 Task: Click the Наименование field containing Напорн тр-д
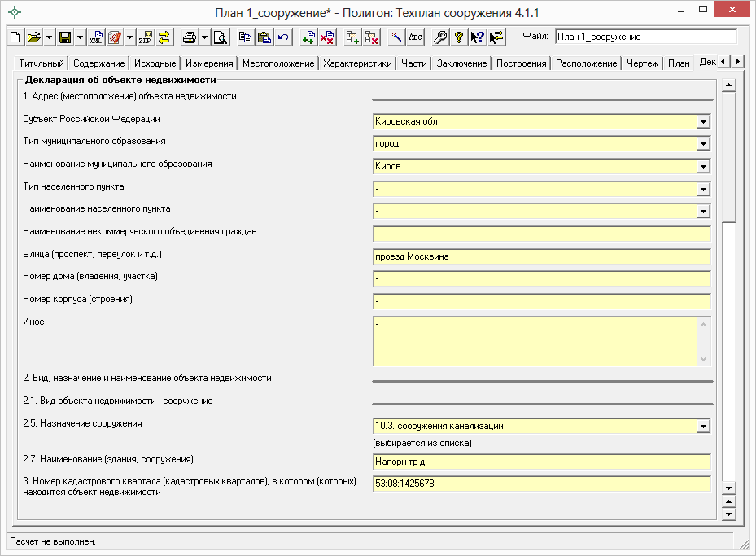(x=542, y=462)
